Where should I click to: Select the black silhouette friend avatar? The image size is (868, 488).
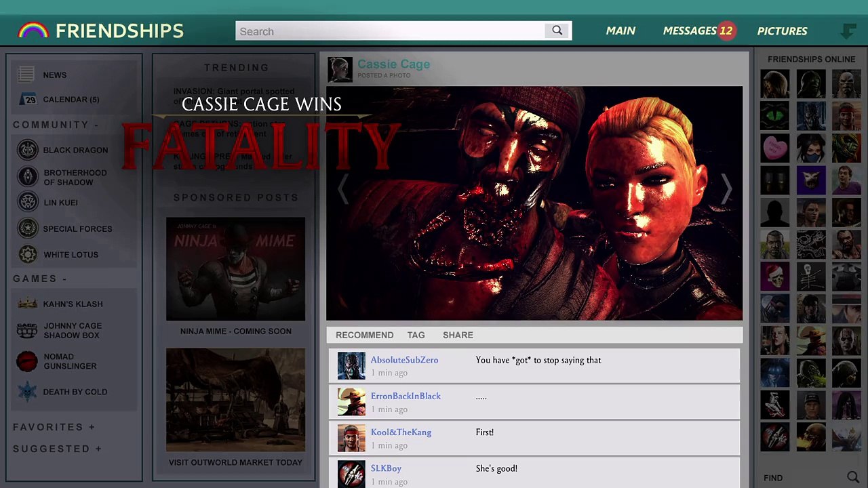[x=775, y=212]
